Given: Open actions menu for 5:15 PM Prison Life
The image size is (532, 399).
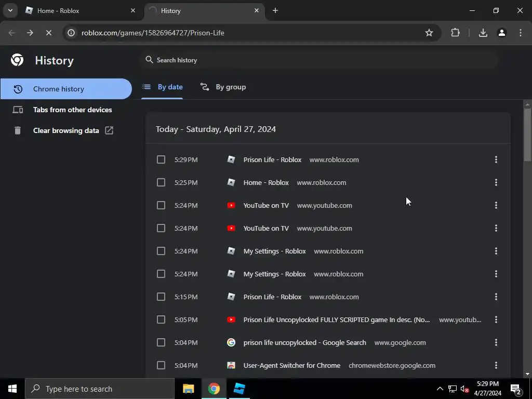Looking at the screenshot, I should [x=496, y=297].
